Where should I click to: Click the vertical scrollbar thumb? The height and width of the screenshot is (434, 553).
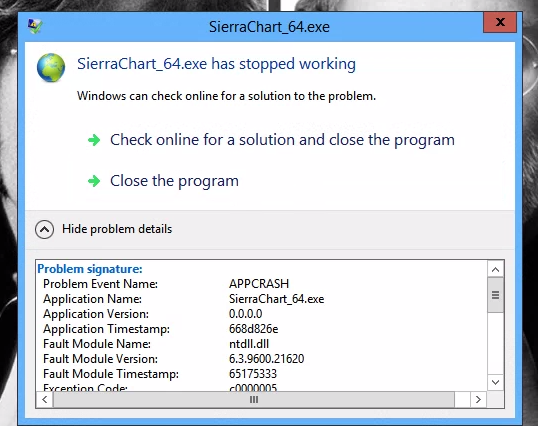(496, 295)
